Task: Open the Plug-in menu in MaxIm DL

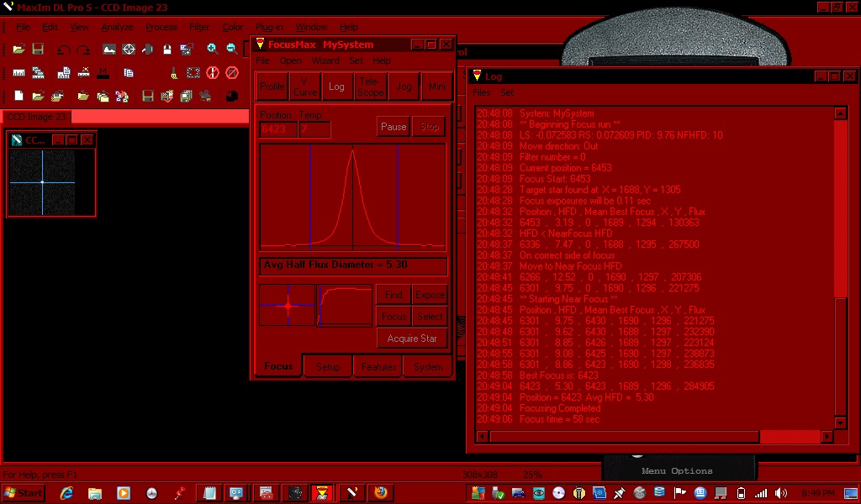Action: point(269,27)
